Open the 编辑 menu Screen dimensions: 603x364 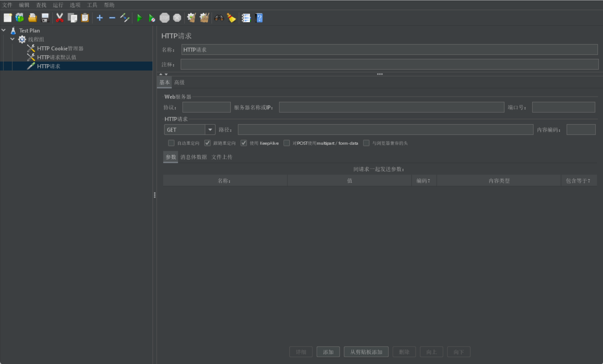point(24,5)
